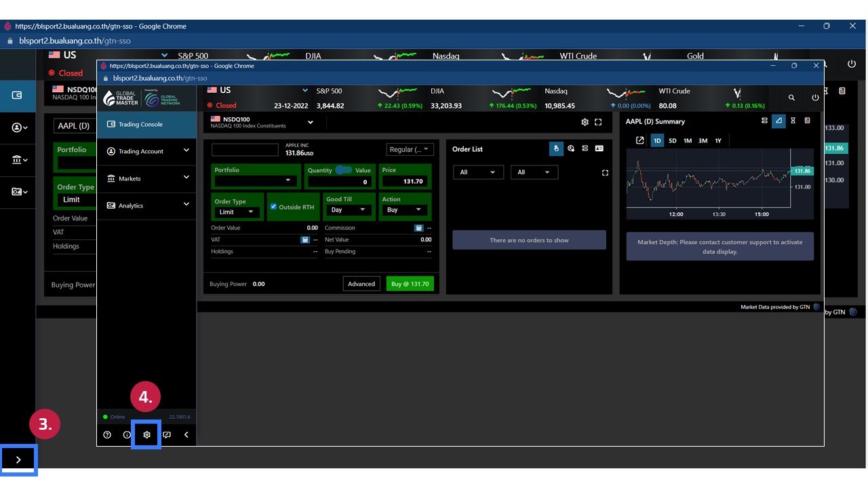The width and height of the screenshot is (868, 488).
Task: Select chart view icon in AAPL Summary
Action: pos(778,121)
